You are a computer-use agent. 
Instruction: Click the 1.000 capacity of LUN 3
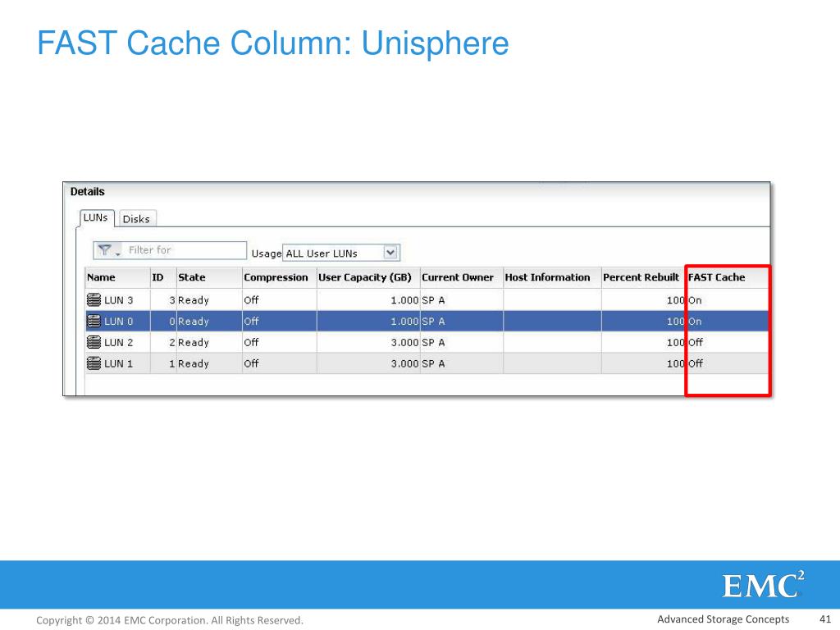tap(404, 300)
